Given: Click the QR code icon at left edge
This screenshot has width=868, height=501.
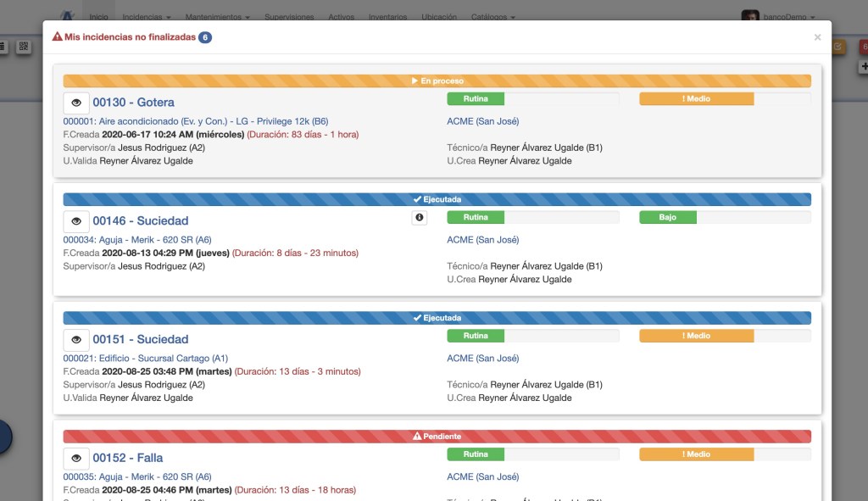Looking at the screenshot, I should [x=24, y=47].
